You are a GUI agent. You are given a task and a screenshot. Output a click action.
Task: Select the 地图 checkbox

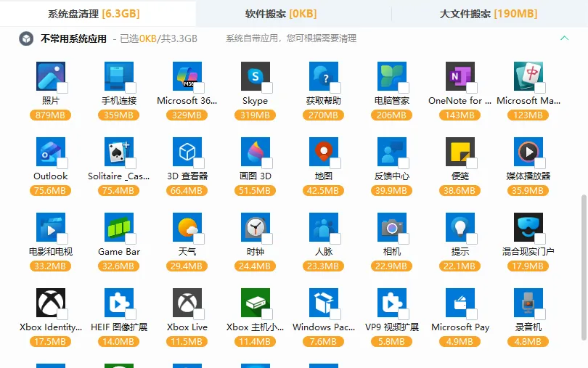pyautogui.click(x=335, y=163)
